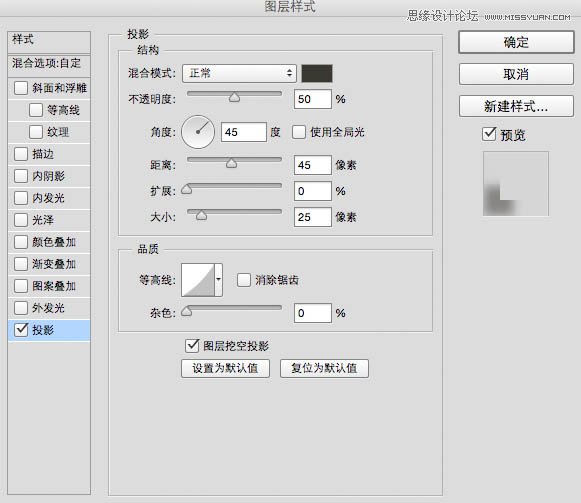
Task: Uncheck the 预览 checkbox
Action: tap(489, 134)
